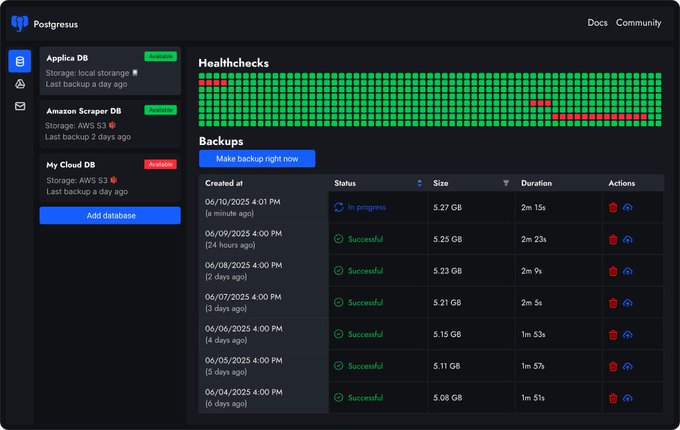Open the Databases section in sidebar

pyautogui.click(x=20, y=62)
